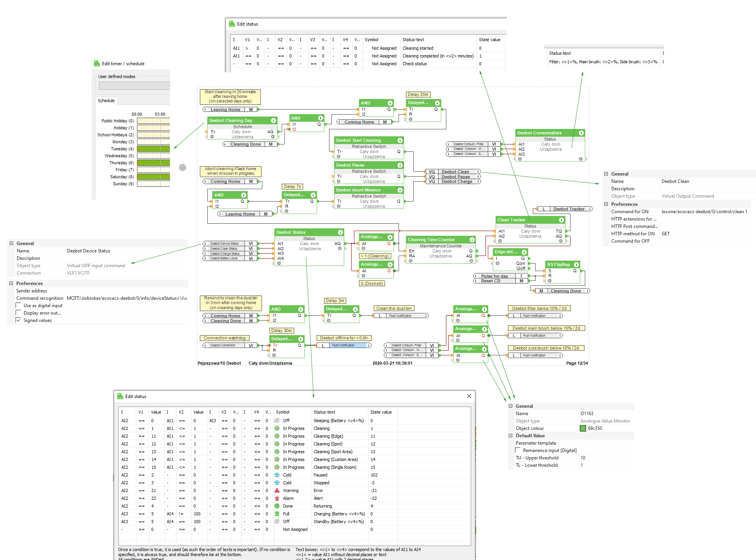The width and height of the screenshot is (756, 560).
Task: Click info icon on Delay 7s Delayed block
Action: (x=313, y=195)
